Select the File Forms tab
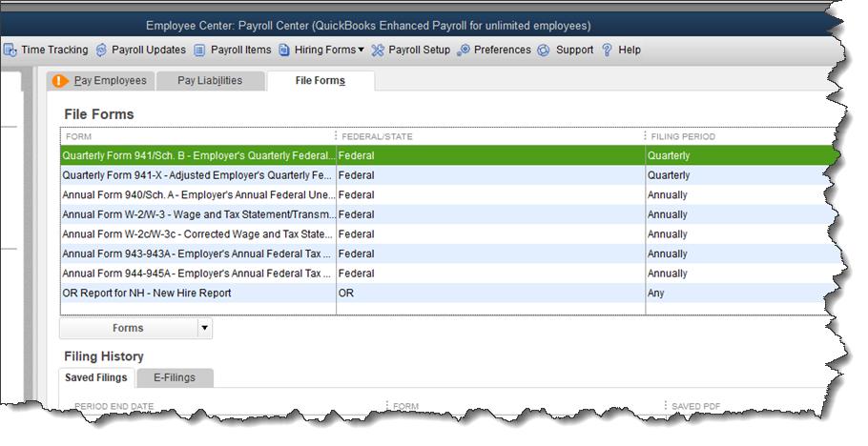 320,81
